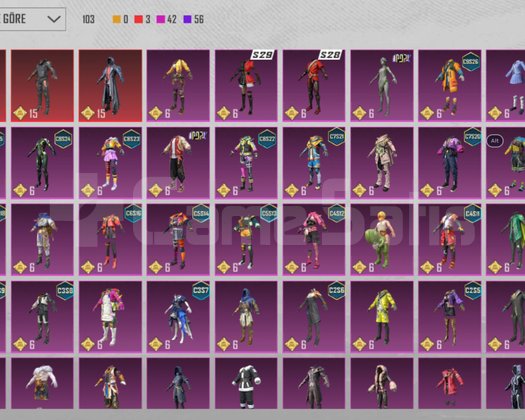Click the C2S6 season badge icon
The image size is (525, 420).
(x=336, y=290)
